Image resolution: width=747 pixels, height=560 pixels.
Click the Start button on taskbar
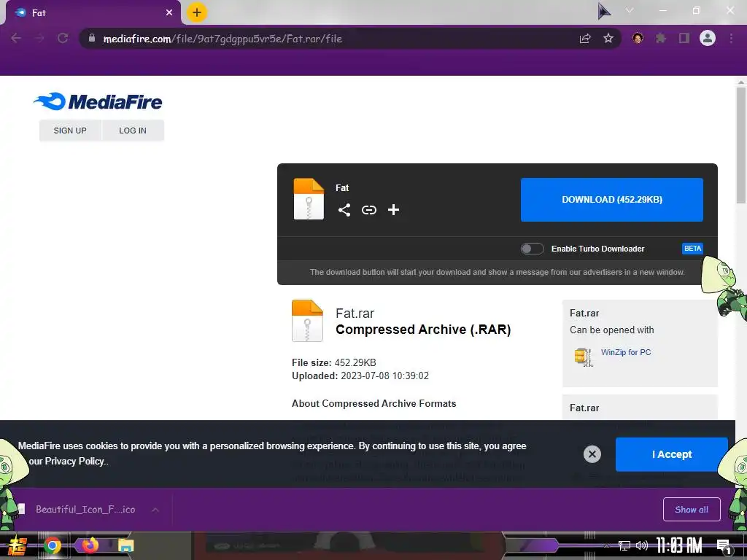coord(17,545)
